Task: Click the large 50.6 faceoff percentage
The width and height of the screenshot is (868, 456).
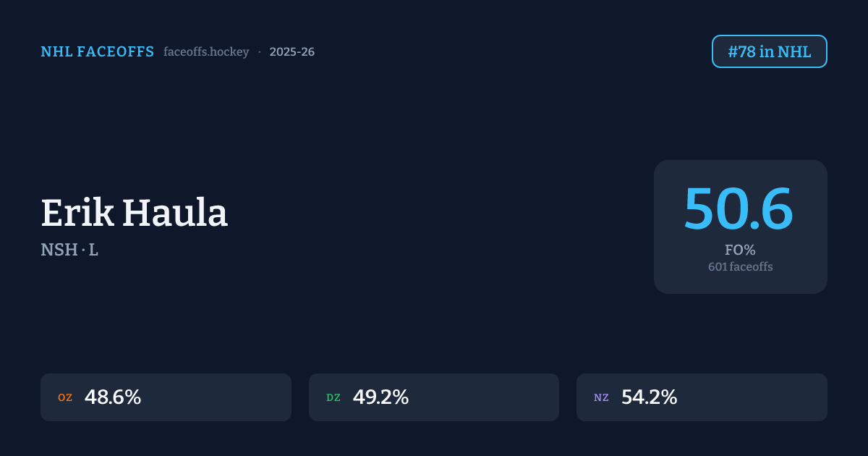Action: click(x=739, y=209)
